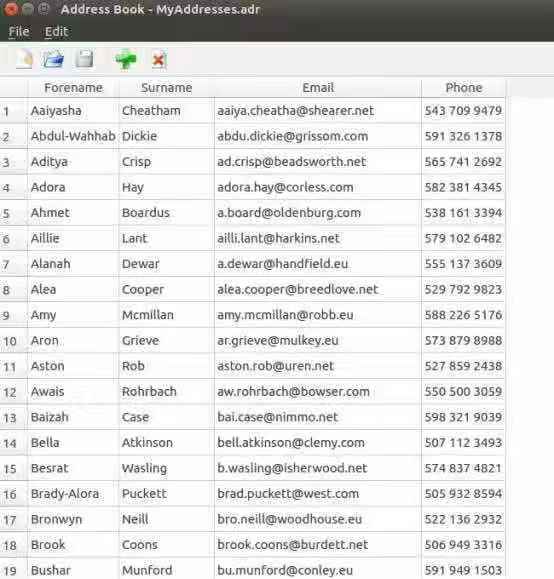The image size is (554, 579).
Task: Select the surname cell Boardus
Action: click(167, 213)
